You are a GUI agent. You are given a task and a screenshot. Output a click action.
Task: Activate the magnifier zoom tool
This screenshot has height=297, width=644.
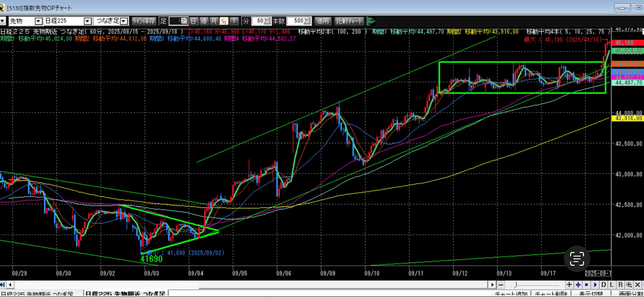pyautogui.click(x=629, y=285)
